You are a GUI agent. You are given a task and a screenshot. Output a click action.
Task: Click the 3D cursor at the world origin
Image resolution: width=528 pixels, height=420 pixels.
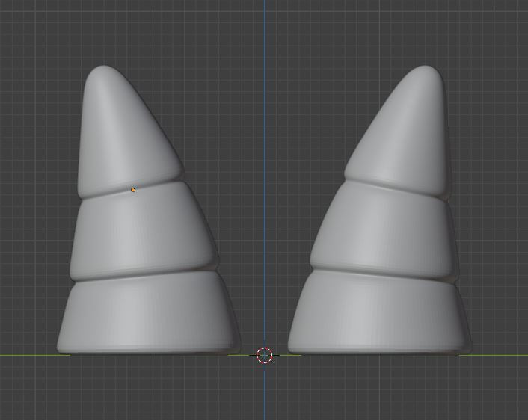point(265,355)
